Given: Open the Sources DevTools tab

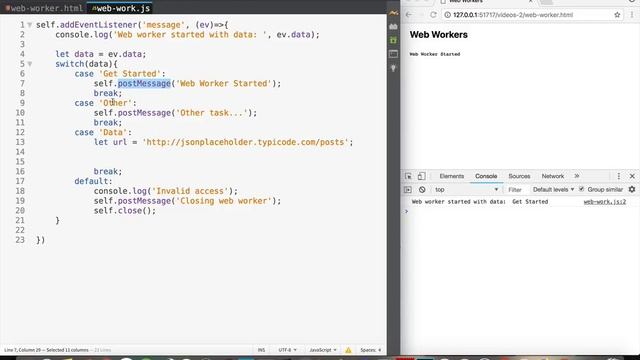Looking at the screenshot, I should click(519, 176).
